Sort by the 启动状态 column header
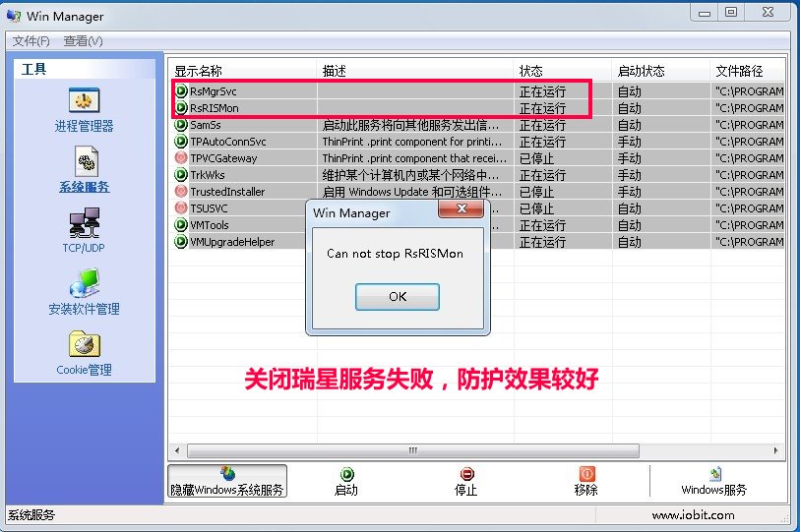The height and width of the screenshot is (532, 800). 661,71
